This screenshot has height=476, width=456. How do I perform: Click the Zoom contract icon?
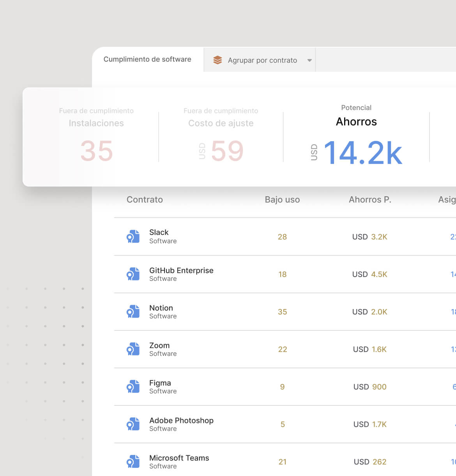coord(133,349)
